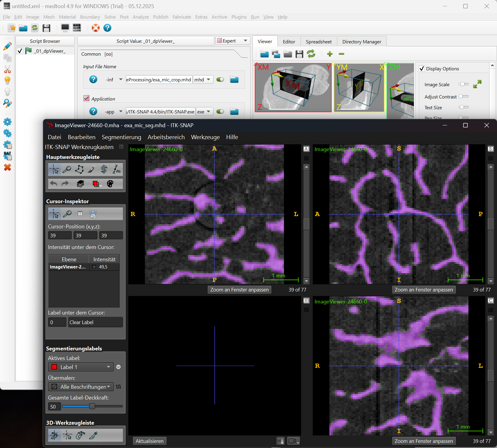Open the Expert mode dropdown
Image resolution: width=497 pixels, height=448 pixels.
233,41
